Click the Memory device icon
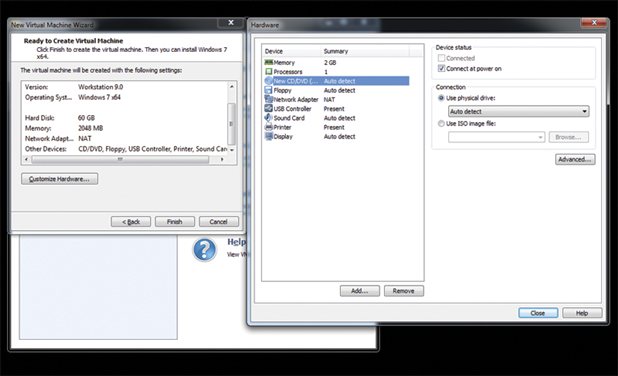 tap(269, 62)
